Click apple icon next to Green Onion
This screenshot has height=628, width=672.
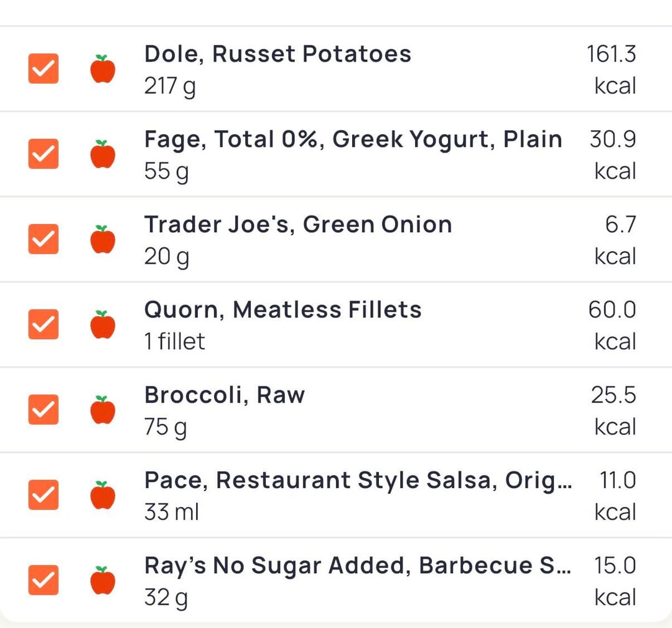click(103, 240)
